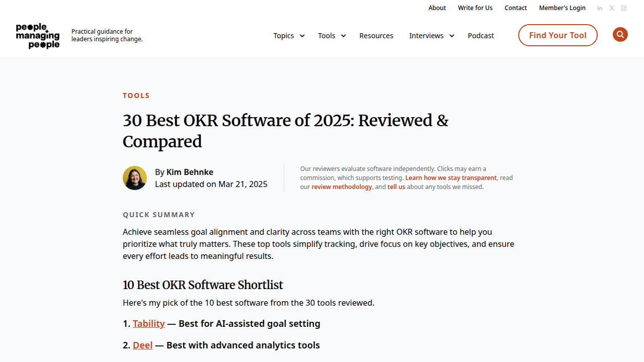Go to Member's Login

(562, 8)
